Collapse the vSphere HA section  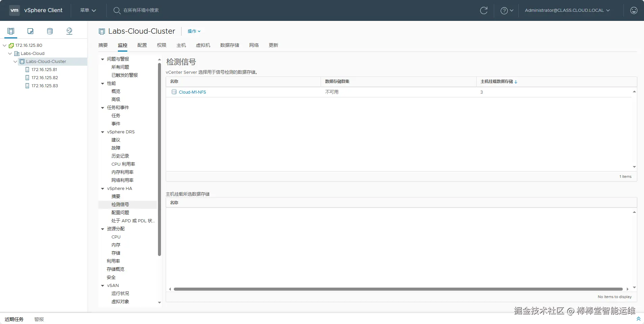[x=103, y=189]
